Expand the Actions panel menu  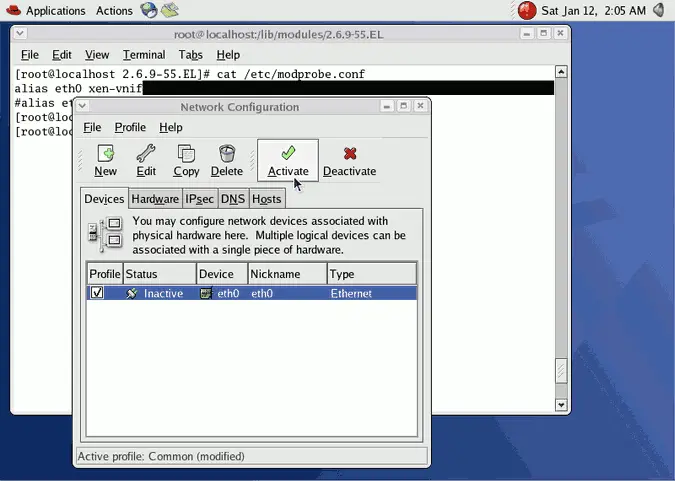[x=114, y=11]
